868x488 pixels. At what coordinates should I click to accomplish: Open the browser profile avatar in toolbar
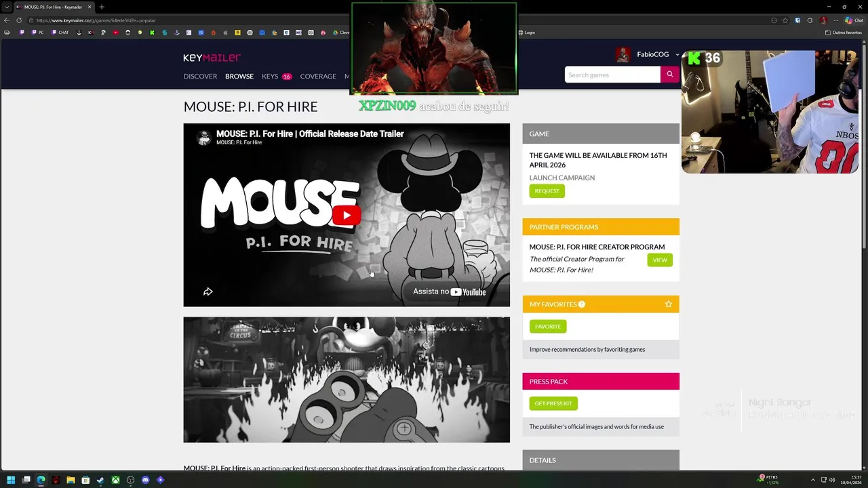click(823, 20)
